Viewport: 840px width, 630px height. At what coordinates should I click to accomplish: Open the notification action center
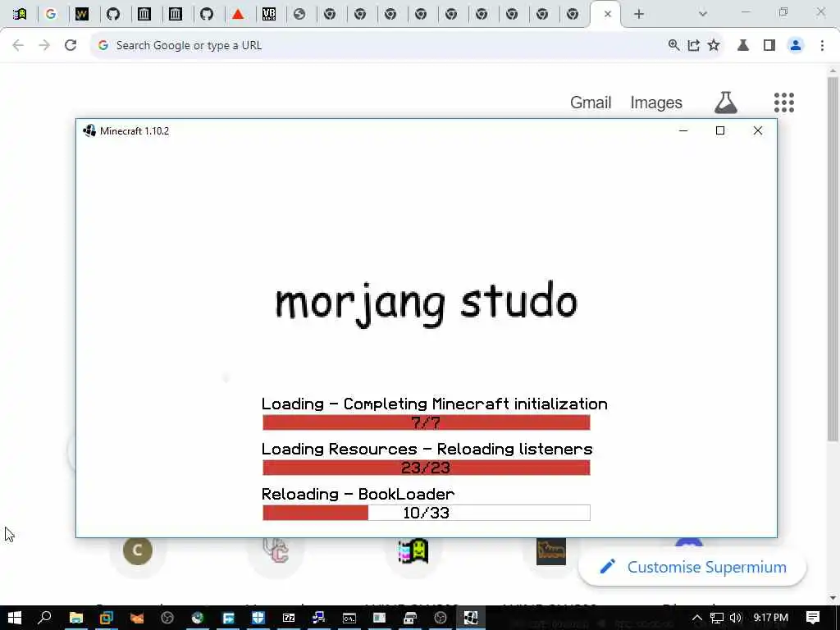(813, 618)
